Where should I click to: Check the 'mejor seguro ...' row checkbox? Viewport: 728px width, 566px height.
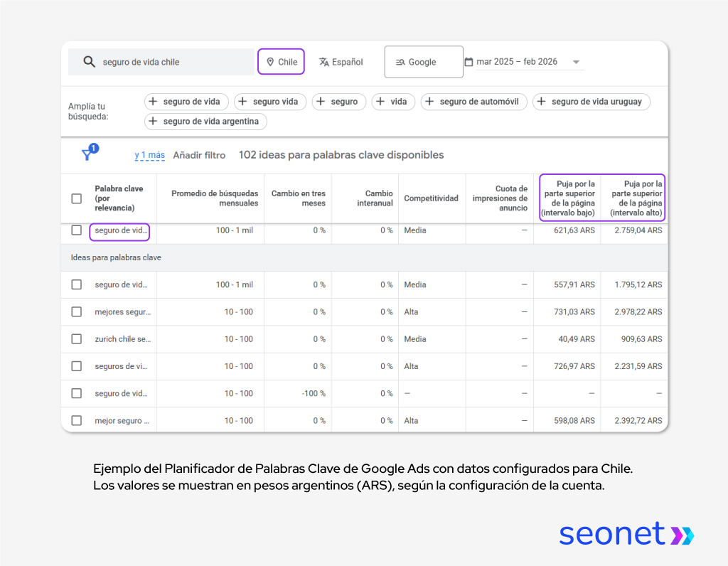tap(77, 420)
